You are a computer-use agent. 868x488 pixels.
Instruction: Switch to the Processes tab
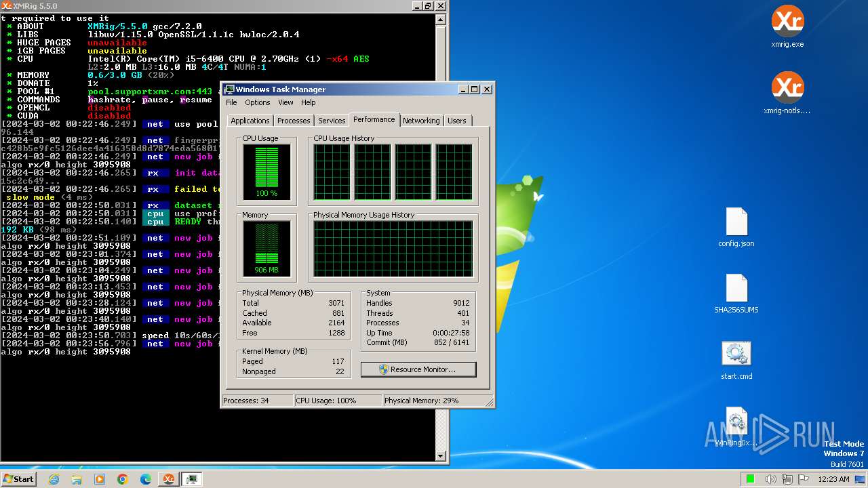(294, 121)
